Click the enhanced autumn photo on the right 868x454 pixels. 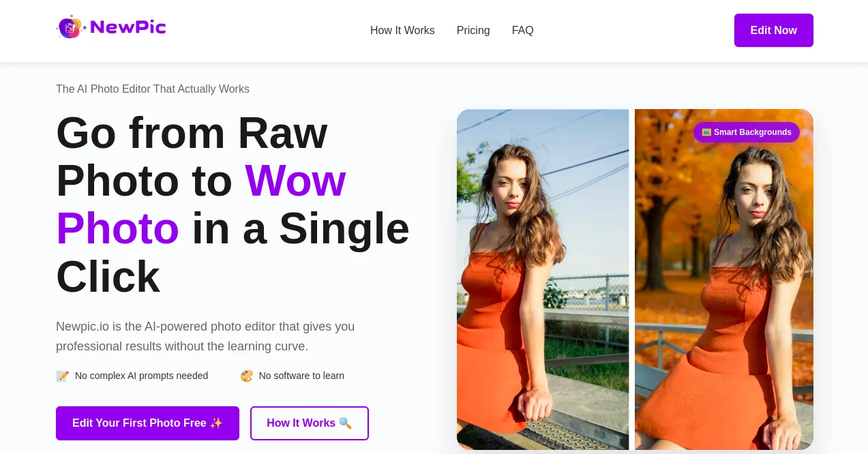pyautogui.click(x=723, y=279)
